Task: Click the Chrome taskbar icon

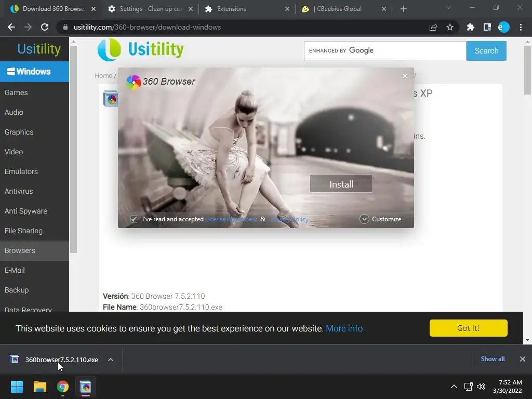Action: [x=62, y=387]
